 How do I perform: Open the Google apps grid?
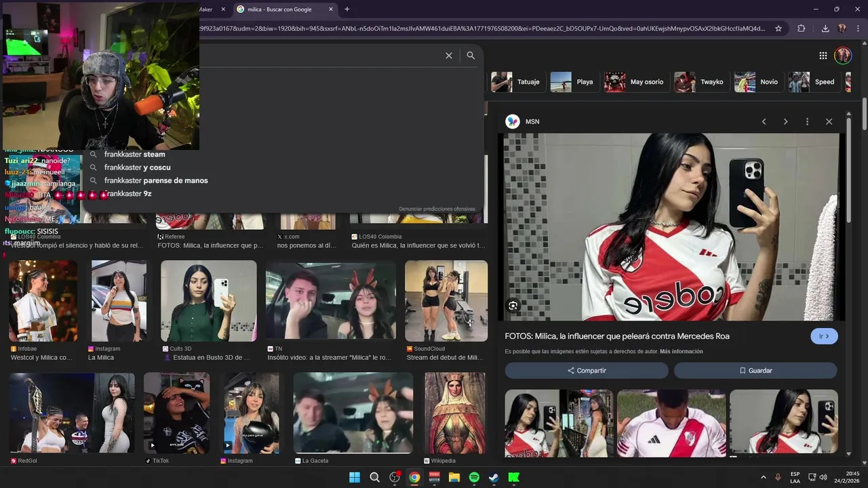(x=823, y=56)
